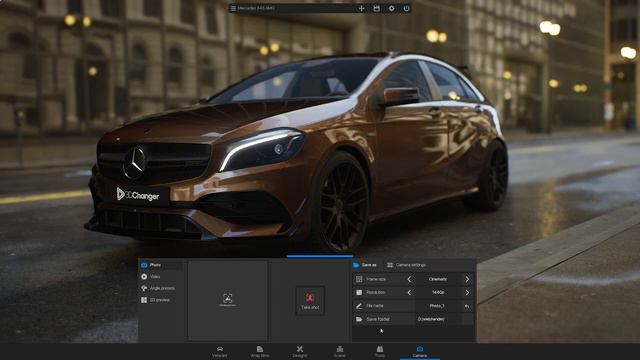Click the Frame size row icon
This screenshot has height=360, width=640.
(x=359, y=279)
